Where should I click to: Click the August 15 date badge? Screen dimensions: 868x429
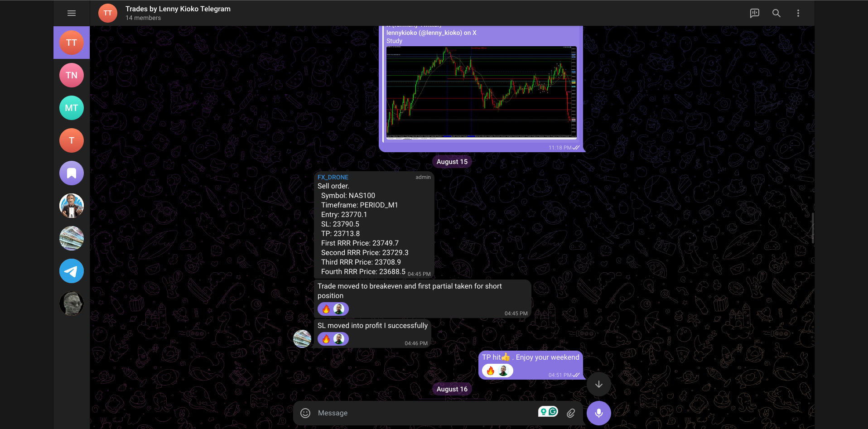coord(452,161)
